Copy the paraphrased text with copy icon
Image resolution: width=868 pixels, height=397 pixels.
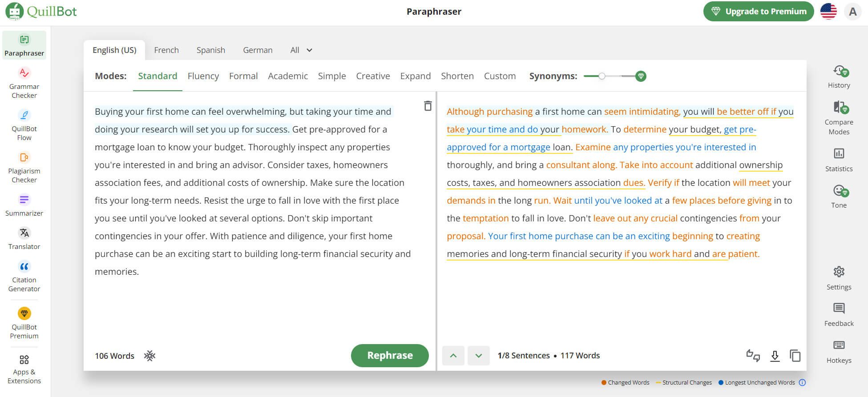[x=795, y=356]
